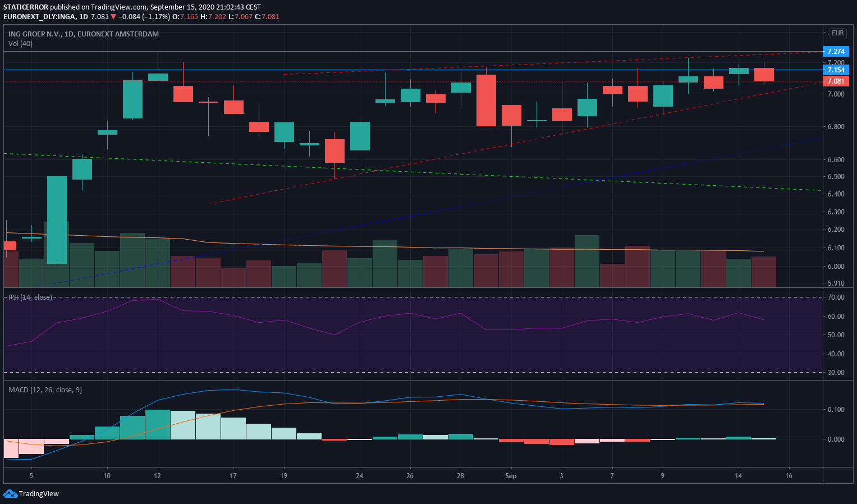Click the STATICERROR author name
The width and height of the screenshot is (857, 504).
pyautogui.click(x=25, y=7)
